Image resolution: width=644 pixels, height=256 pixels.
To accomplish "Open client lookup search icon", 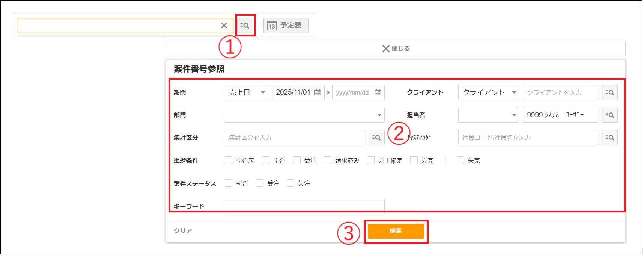I will [x=610, y=92].
